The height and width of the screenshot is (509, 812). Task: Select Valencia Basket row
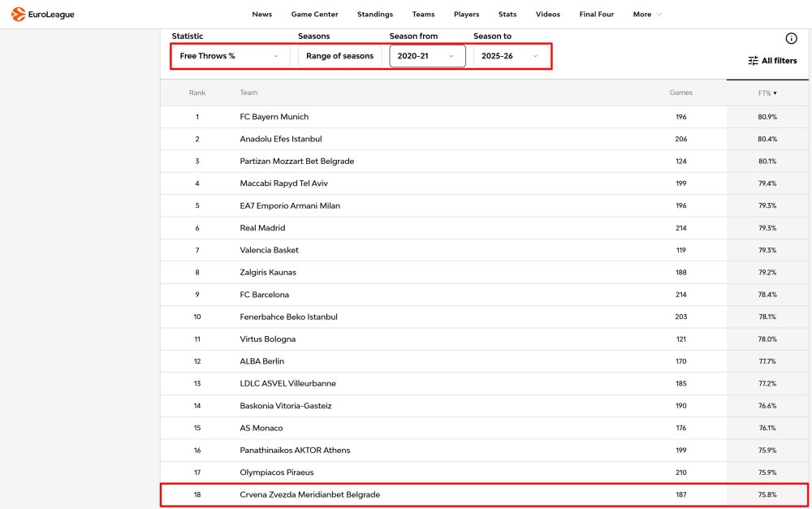[x=484, y=250]
